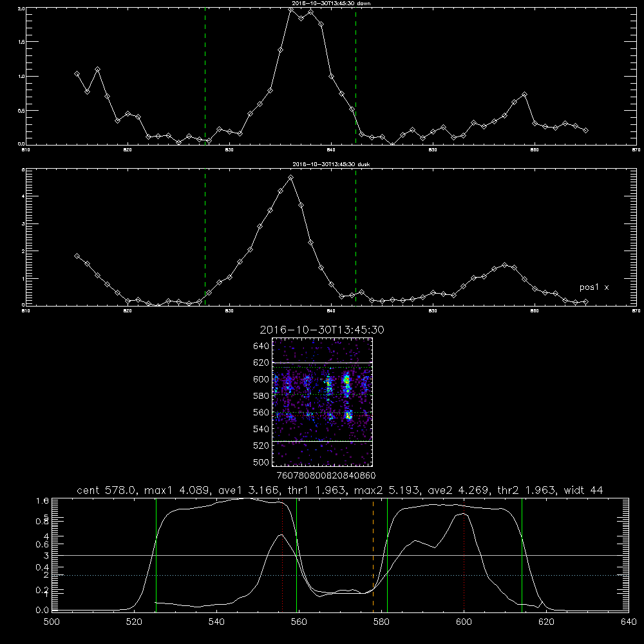Click the orange dashed center line in bottom plot
Viewport: 644px width, 644px height.
click(374, 554)
